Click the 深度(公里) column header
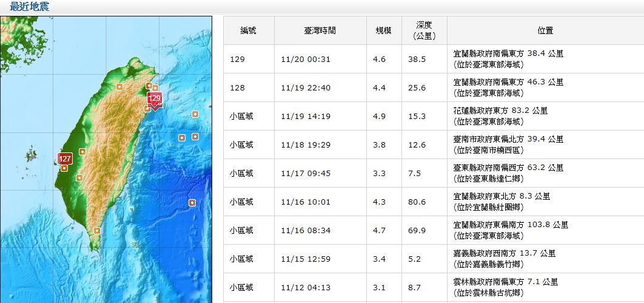This screenshot has width=644, height=303. click(x=424, y=31)
